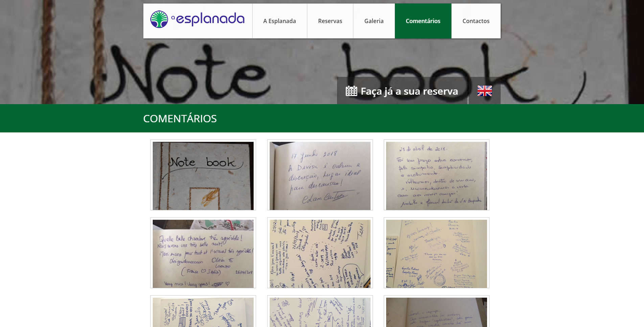Image resolution: width=644 pixels, height=327 pixels.
Task: Navigate to the Contactos page
Action: click(x=476, y=21)
